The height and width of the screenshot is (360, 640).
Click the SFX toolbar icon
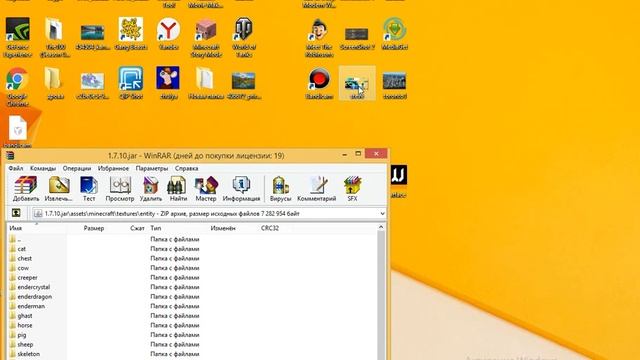tap(352, 189)
